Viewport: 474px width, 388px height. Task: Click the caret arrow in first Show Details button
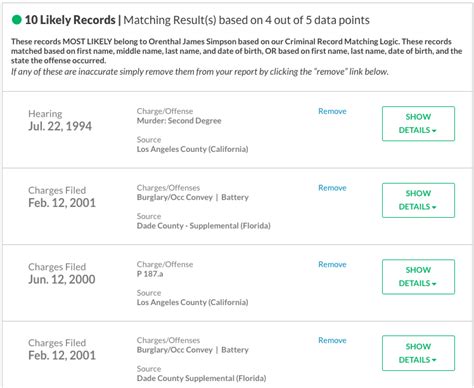[x=434, y=131]
